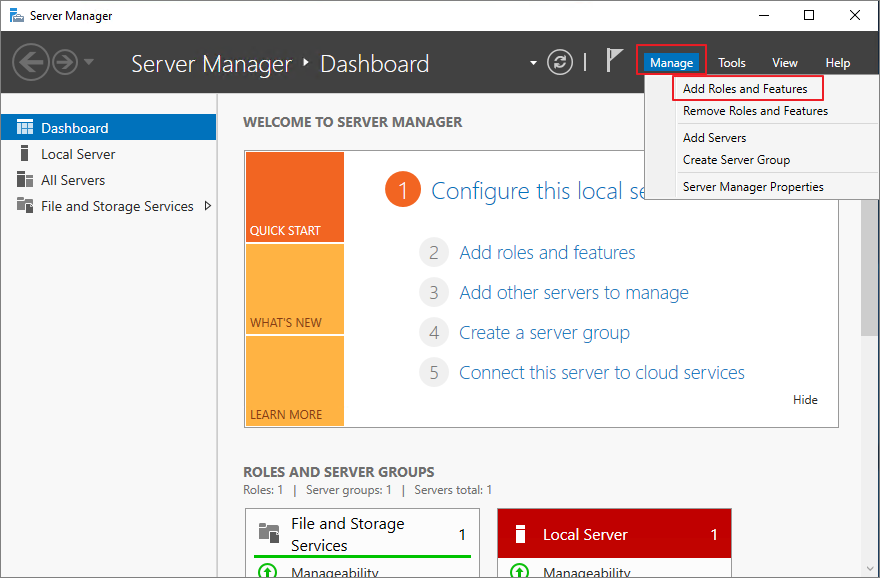The height and width of the screenshot is (578, 880).
Task: Click the step 4 number circle
Action: (434, 333)
